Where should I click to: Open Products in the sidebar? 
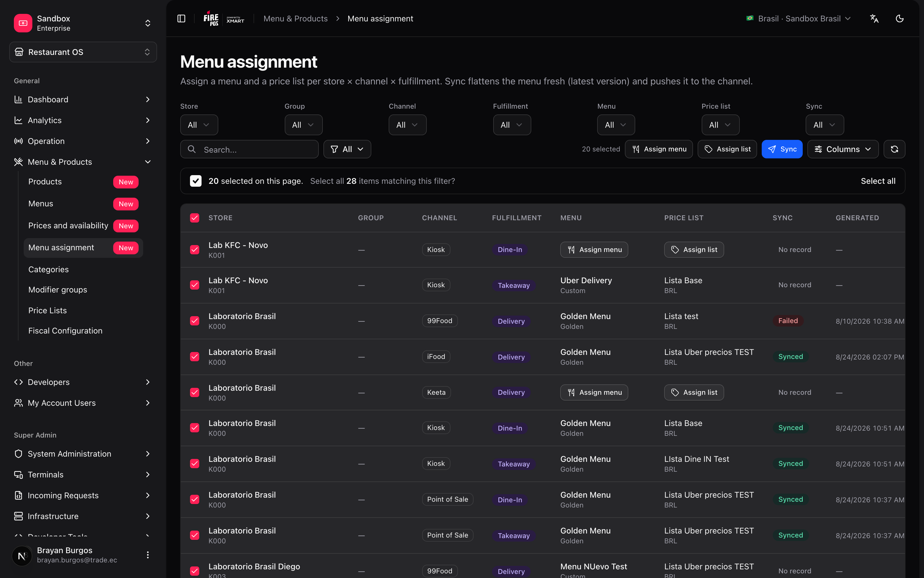click(83, 182)
